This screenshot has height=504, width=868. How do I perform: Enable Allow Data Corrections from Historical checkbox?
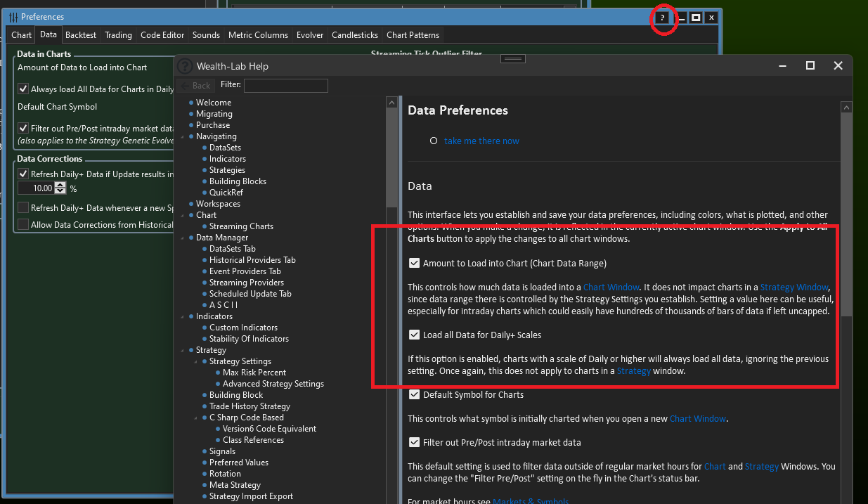(x=23, y=225)
